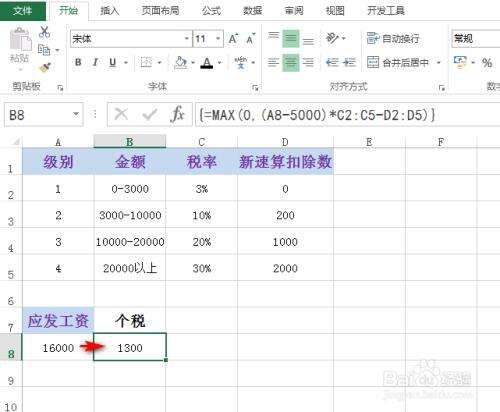Toggle the Center horizontal alignment button
This screenshot has height=412, width=500.
[291, 63]
